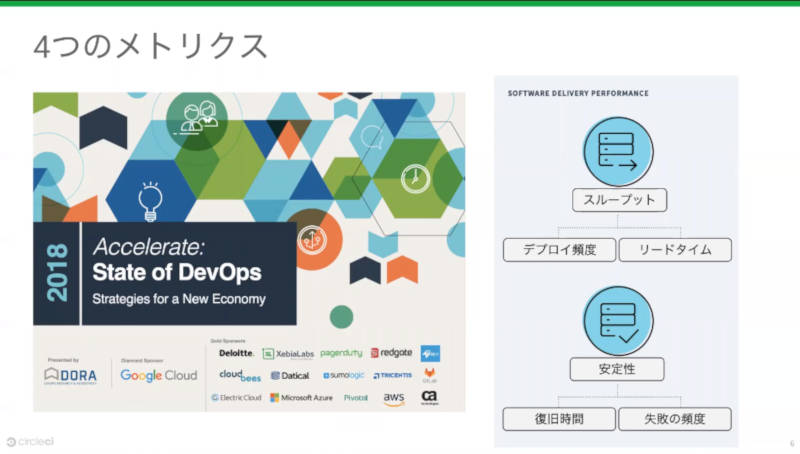Click the slide title 4つのメトリクス
Image resolution: width=800 pixels, height=454 pixels.
(x=150, y=46)
